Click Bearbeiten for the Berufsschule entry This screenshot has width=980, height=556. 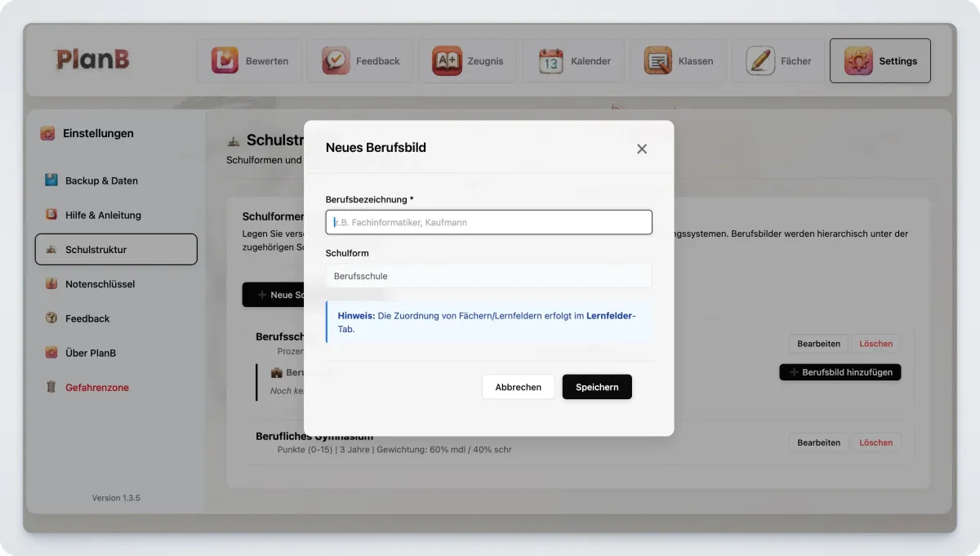coord(818,344)
